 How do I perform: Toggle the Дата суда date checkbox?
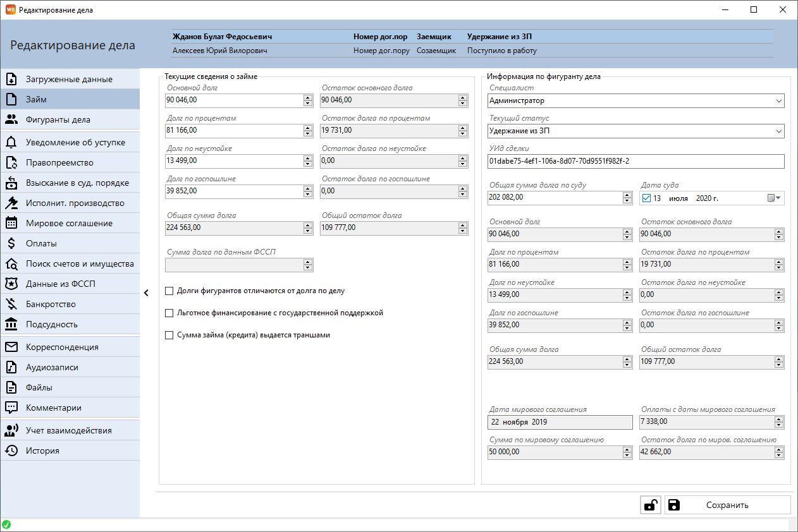click(x=646, y=198)
